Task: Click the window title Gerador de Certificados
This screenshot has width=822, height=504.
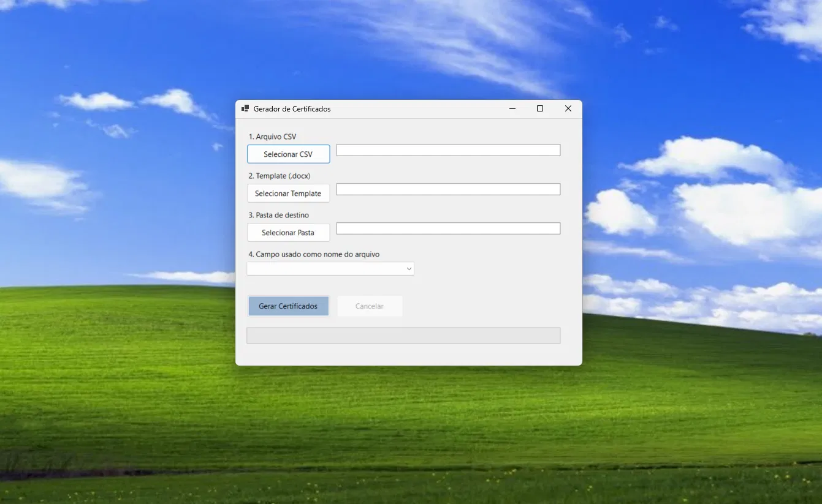Action: (292, 108)
